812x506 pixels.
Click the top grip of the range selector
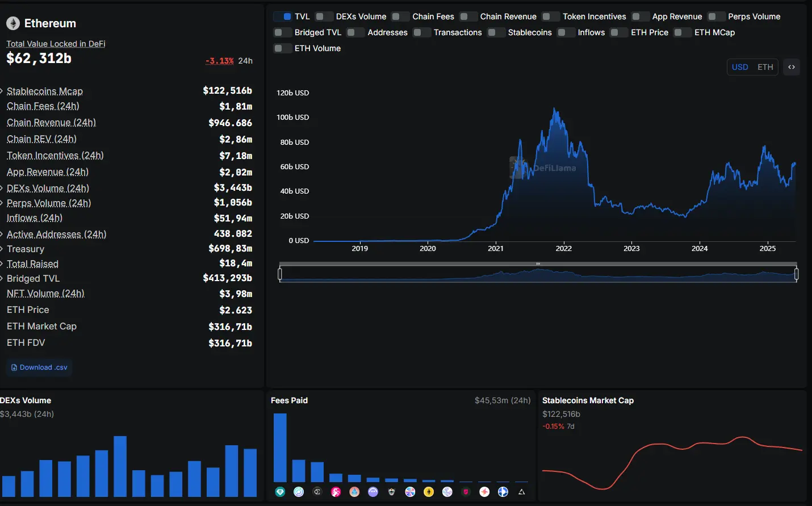538,264
